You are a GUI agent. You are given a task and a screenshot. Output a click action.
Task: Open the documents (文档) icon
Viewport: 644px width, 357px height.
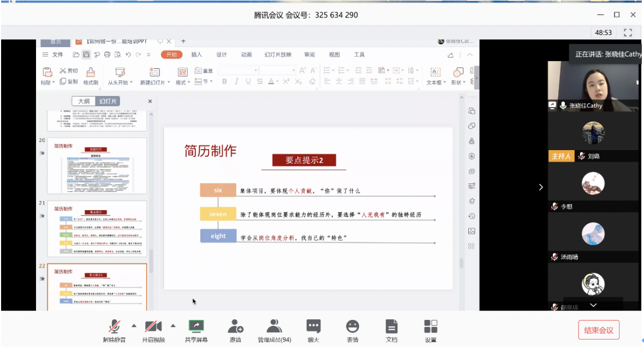pos(391,326)
